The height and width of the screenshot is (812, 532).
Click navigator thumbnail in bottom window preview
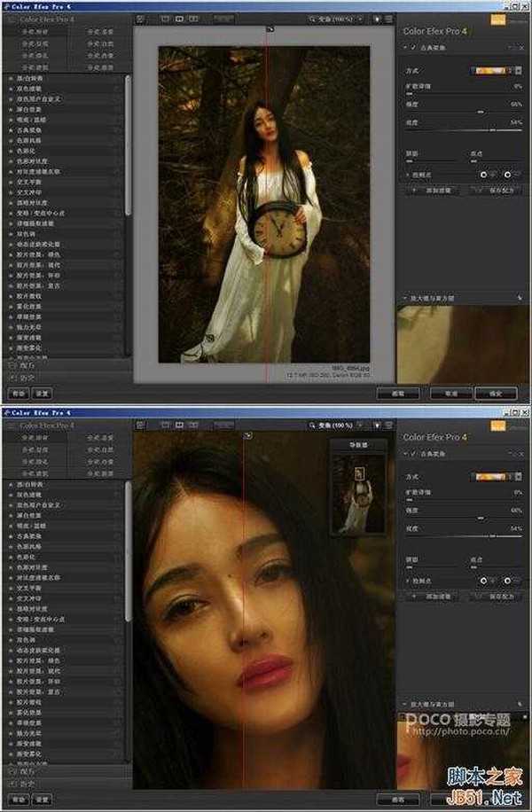358,493
